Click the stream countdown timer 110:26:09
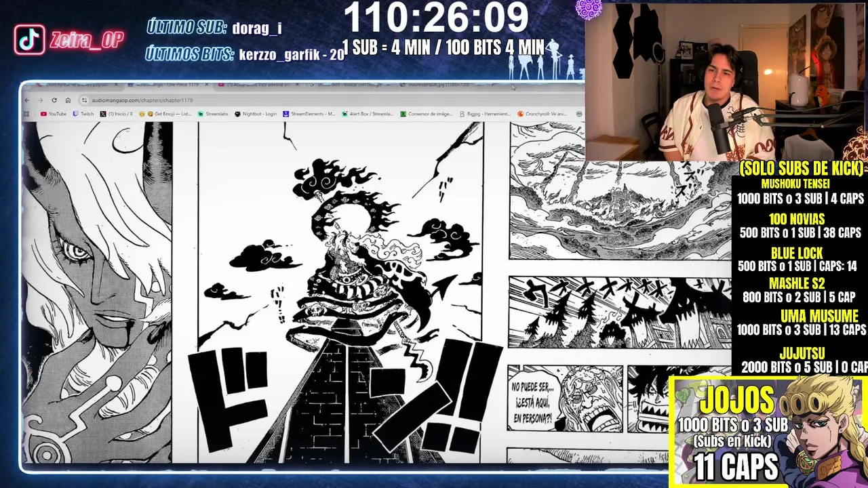 (x=436, y=18)
